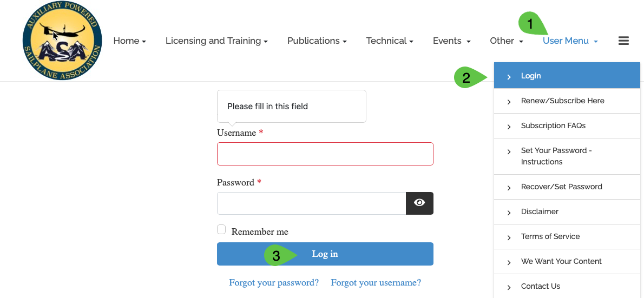Image resolution: width=644 pixels, height=298 pixels.
Task: Click the chevron beside Recover/Set Password
Action: coord(509,188)
